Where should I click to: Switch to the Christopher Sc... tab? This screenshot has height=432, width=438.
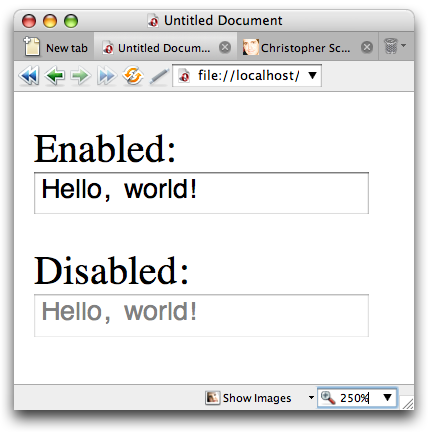click(x=307, y=47)
